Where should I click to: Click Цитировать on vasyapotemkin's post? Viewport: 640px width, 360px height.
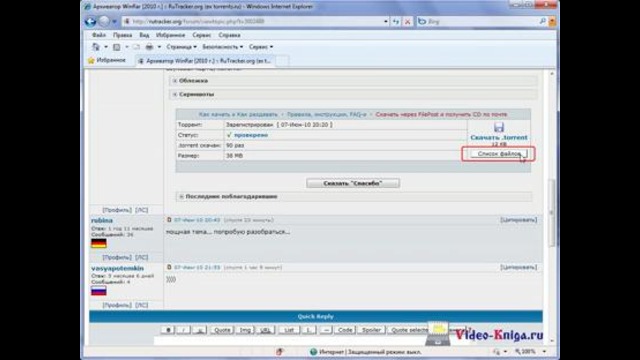pyautogui.click(x=518, y=267)
